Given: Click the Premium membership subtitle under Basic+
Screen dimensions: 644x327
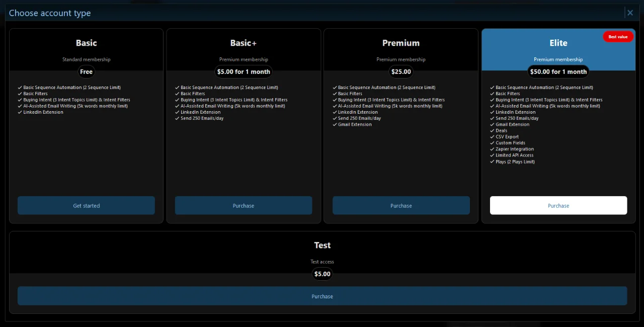Looking at the screenshot, I should pos(244,59).
